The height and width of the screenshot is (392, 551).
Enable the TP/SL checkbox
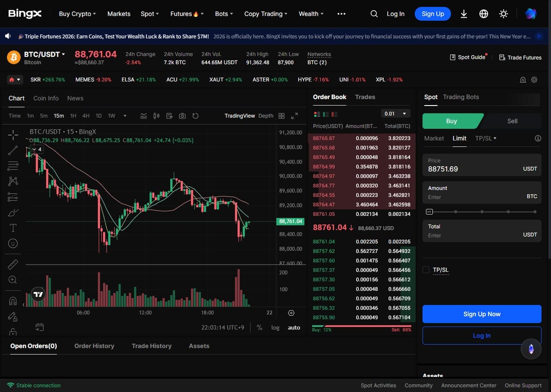click(x=426, y=270)
